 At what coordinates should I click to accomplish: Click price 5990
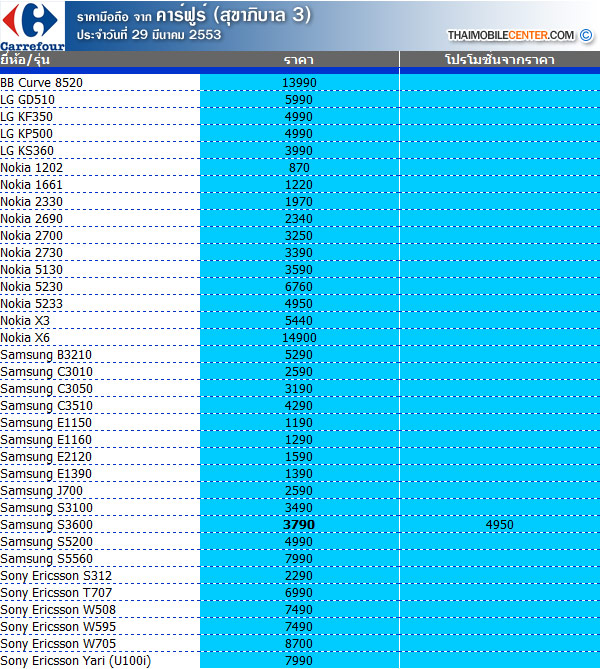pyautogui.click(x=299, y=100)
